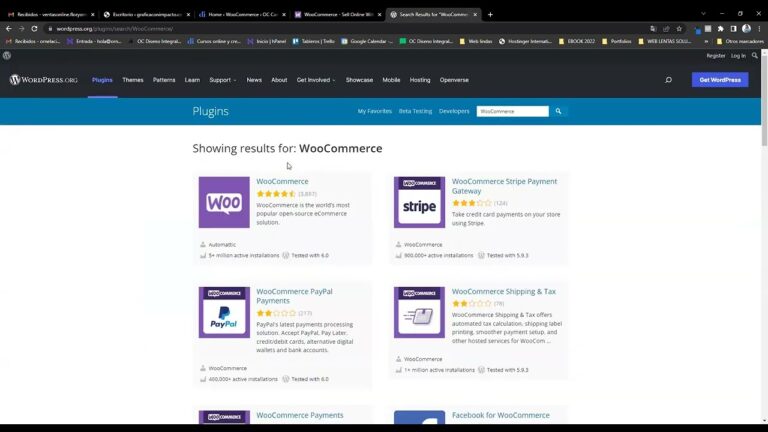This screenshot has height=432, width=768.
Task: Open the Mobile nav item
Action: 391,80
